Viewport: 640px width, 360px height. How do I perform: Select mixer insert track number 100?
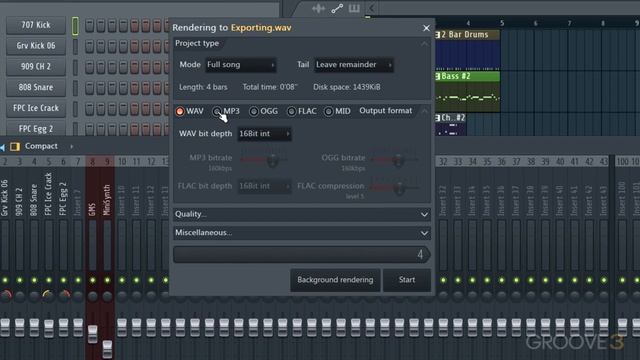point(622,162)
